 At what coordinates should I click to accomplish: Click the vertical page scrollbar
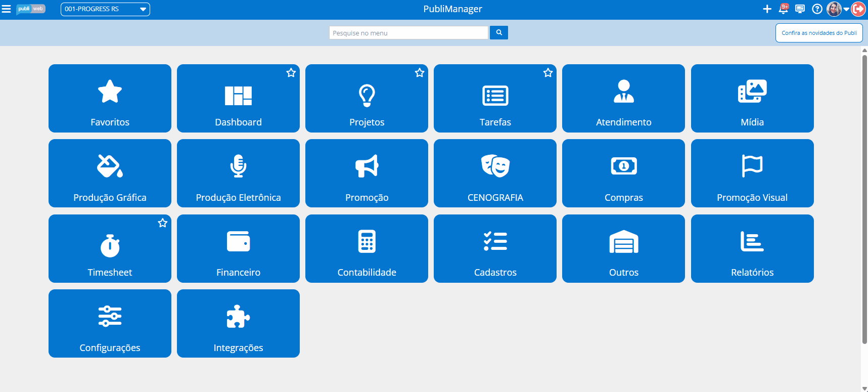click(864, 202)
